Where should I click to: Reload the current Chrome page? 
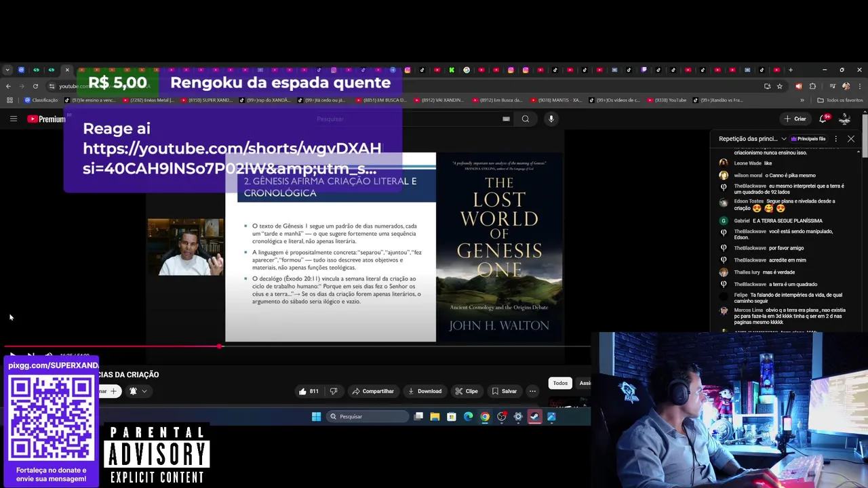coord(35,86)
